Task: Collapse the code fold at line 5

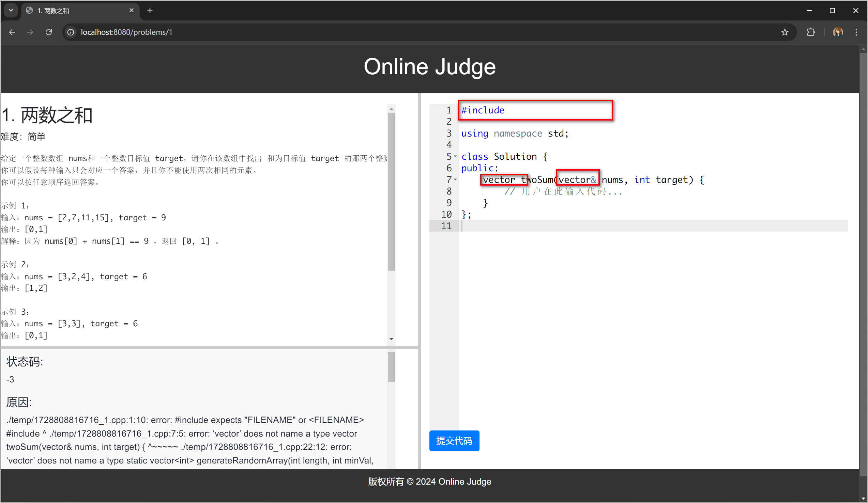Action: [455, 157]
